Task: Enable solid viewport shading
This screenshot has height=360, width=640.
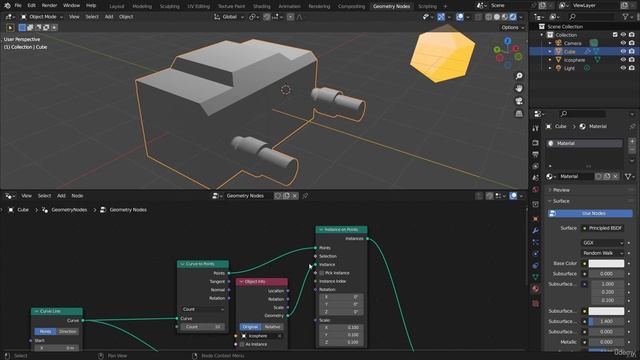Action: [x=497, y=17]
